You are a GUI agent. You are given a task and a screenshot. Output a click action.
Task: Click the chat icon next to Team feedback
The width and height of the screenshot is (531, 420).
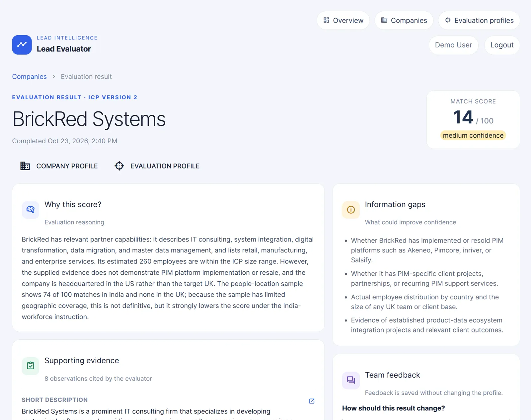click(x=351, y=380)
